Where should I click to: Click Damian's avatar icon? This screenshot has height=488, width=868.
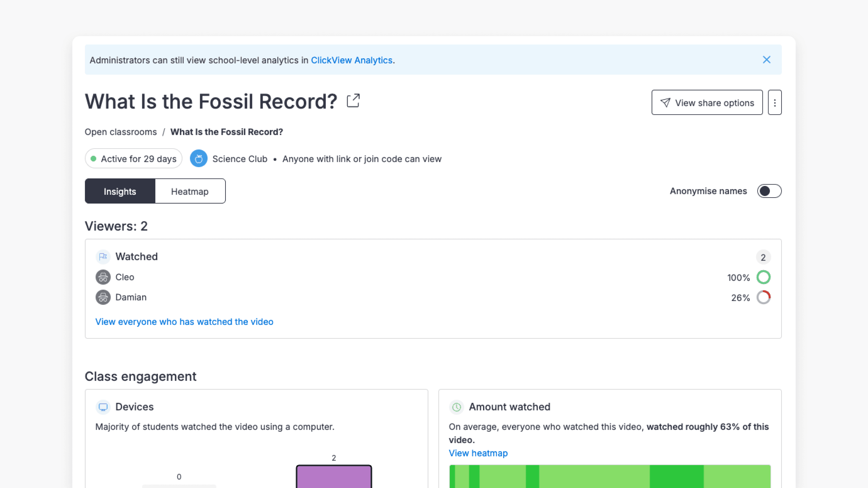(x=103, y=297)
